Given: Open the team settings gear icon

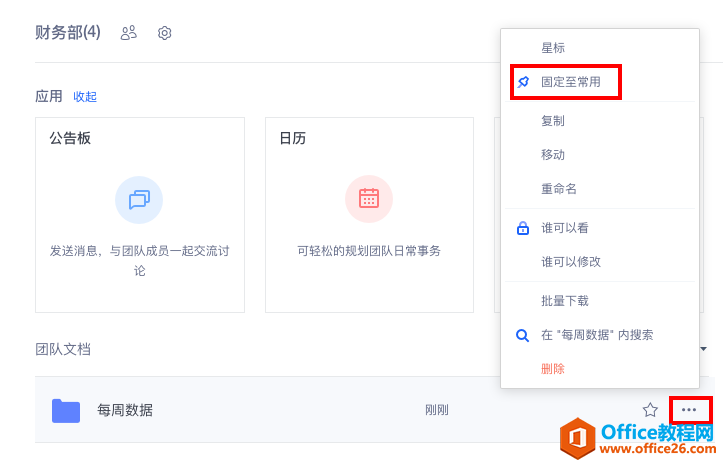Looking at the screenshot, I should [x=165, y=33].
